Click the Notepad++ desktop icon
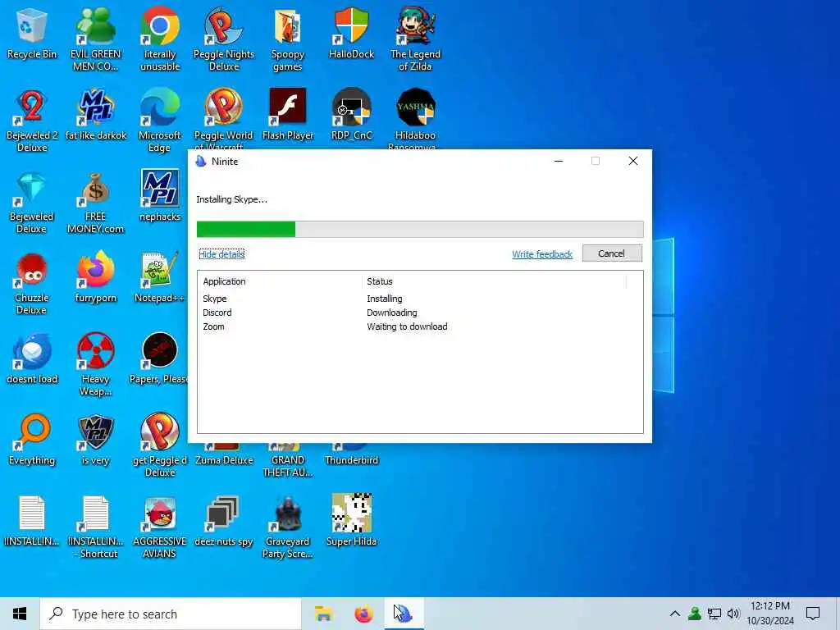The height and width of the screenshot is (630, 840). [160, 277]
